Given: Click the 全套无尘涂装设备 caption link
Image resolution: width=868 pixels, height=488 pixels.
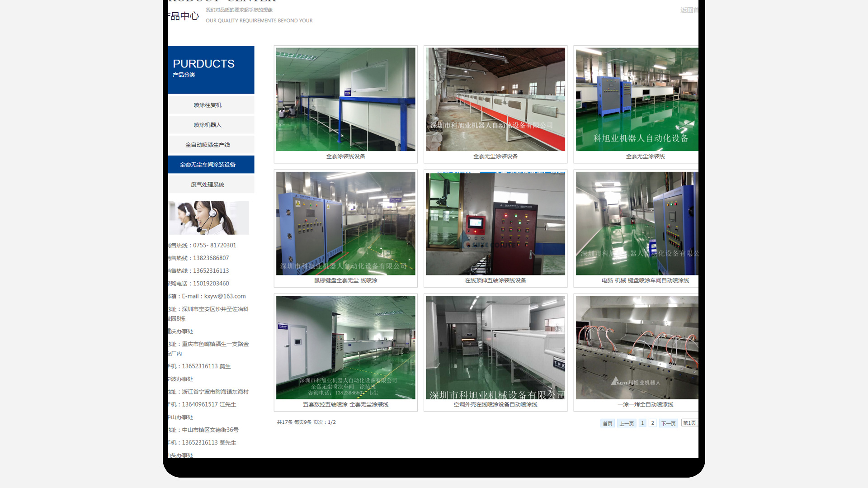Looking at the screenshot, I should [495, 156].
